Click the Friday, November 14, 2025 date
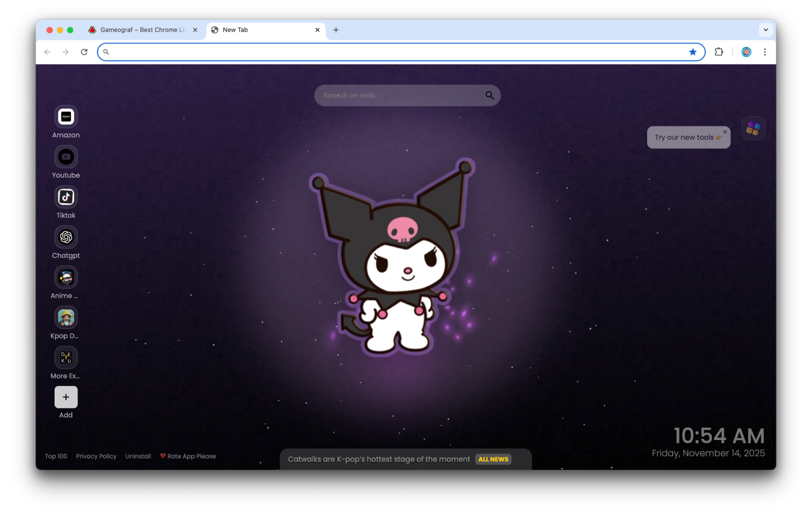The height and width of the screenshot is (508, 812). coord(709,453)
